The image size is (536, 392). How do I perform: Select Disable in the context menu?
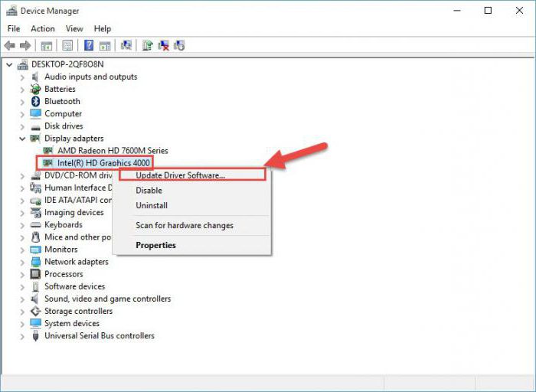(149, 191)
